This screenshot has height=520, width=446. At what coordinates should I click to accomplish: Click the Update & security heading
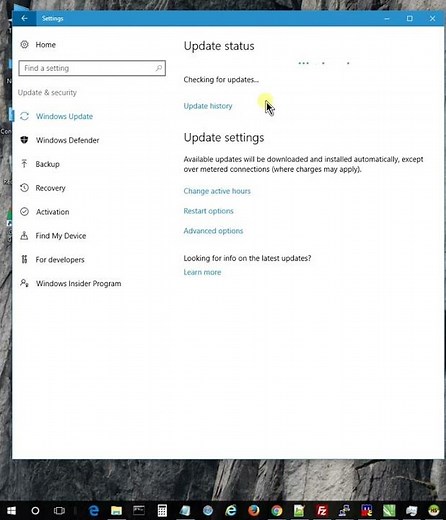(47, 93)
